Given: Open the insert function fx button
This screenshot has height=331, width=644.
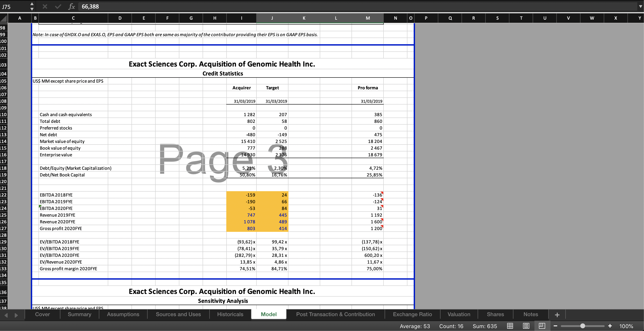Looking at the screenshot, I should pyautogui.click(x=72, y=6).
